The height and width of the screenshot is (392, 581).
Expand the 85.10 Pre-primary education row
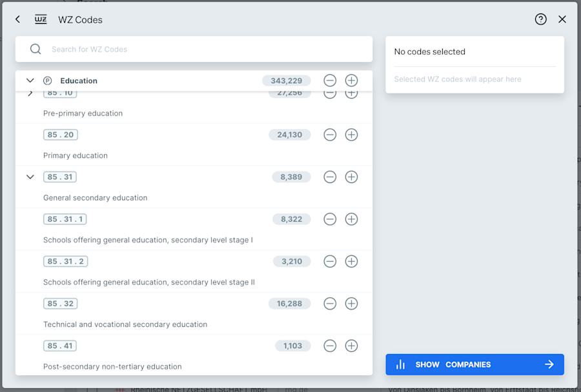point(30,93)
